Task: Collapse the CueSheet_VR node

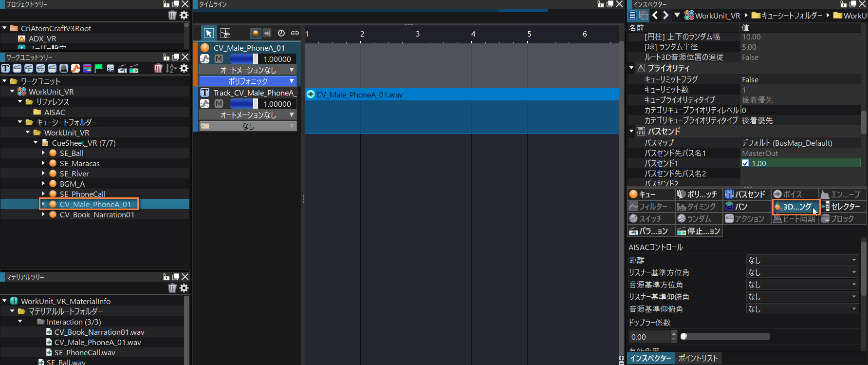Action: coord(36,143)
